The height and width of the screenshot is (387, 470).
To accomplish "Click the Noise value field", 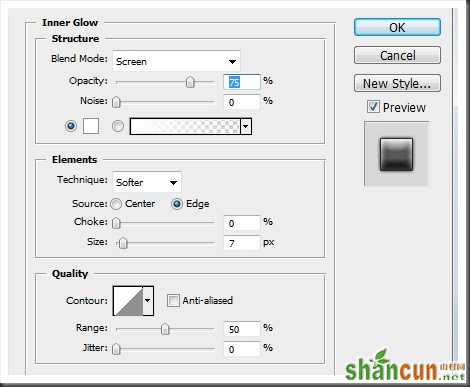I will [x=242, y=102].
